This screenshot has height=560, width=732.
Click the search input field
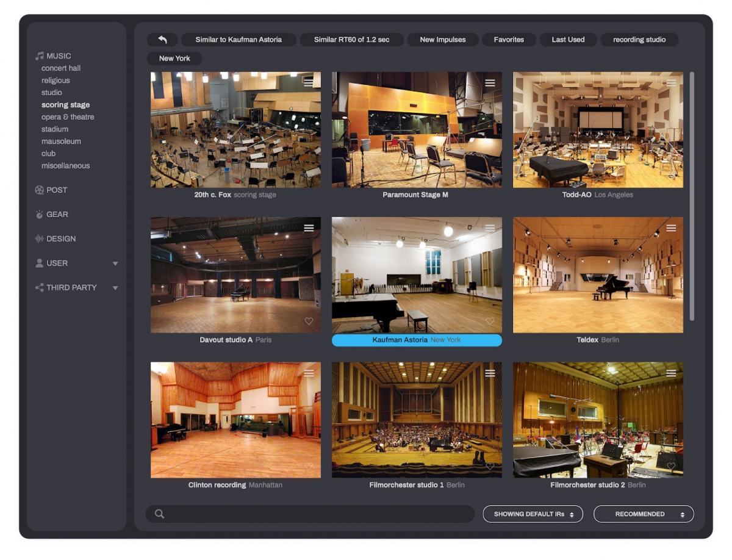pyautogui.click(x=310, y=514)
